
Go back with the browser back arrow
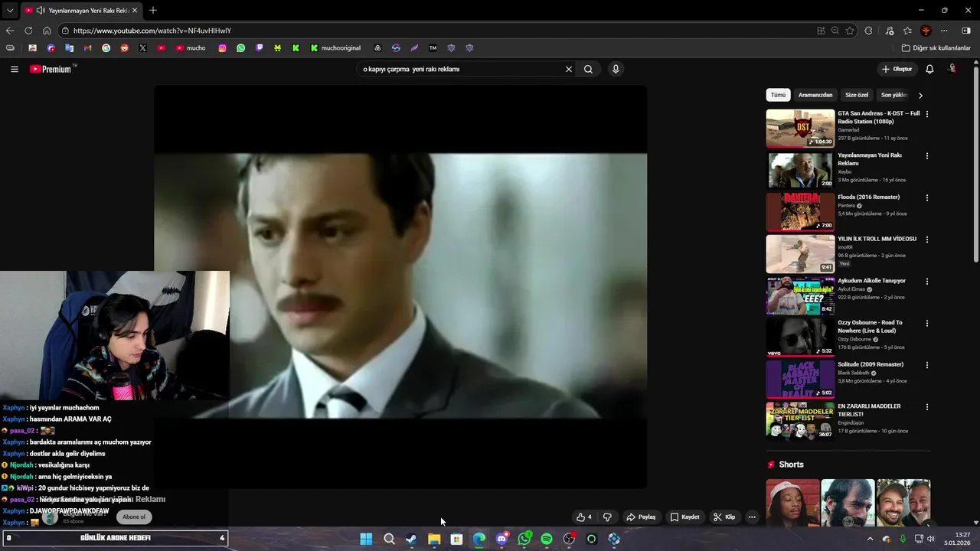click(10, 31)
